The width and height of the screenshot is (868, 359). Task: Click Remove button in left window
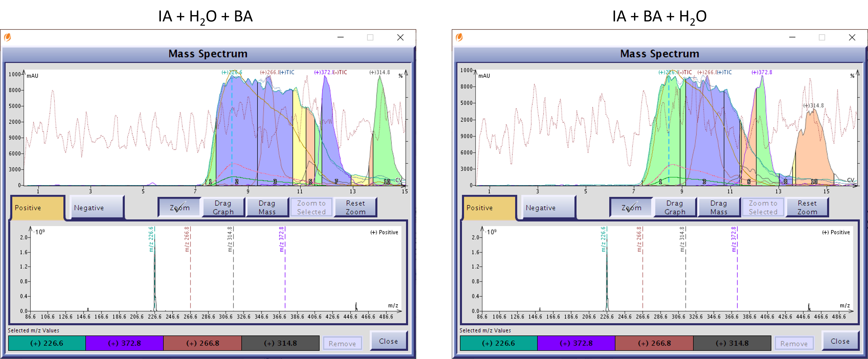pyautogui.click(x=342, y=343)
